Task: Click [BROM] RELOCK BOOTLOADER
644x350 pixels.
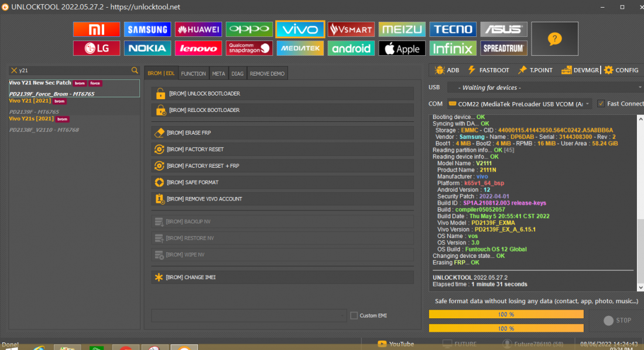Action: click(x=283, y=110)
